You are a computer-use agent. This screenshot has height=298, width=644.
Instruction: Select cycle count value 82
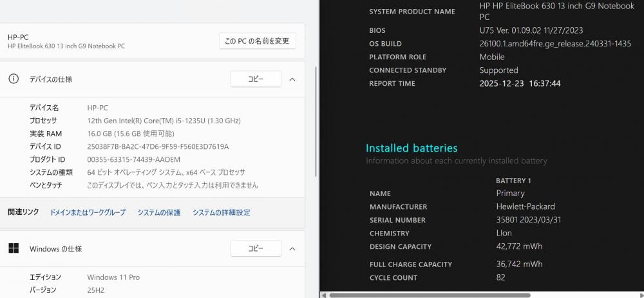[500, 277]
